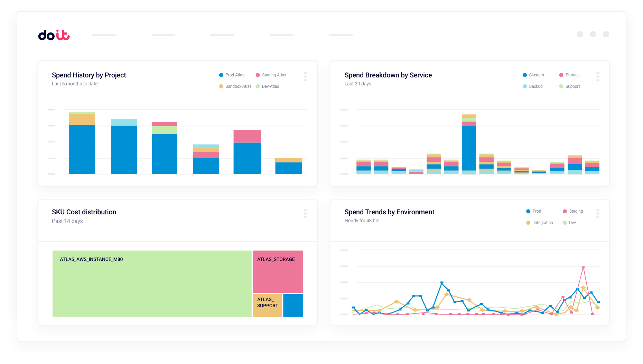This screenshot has height=364, width=643.
Task: Open SKU Cost distribution kebab menu
Action: 305,213
